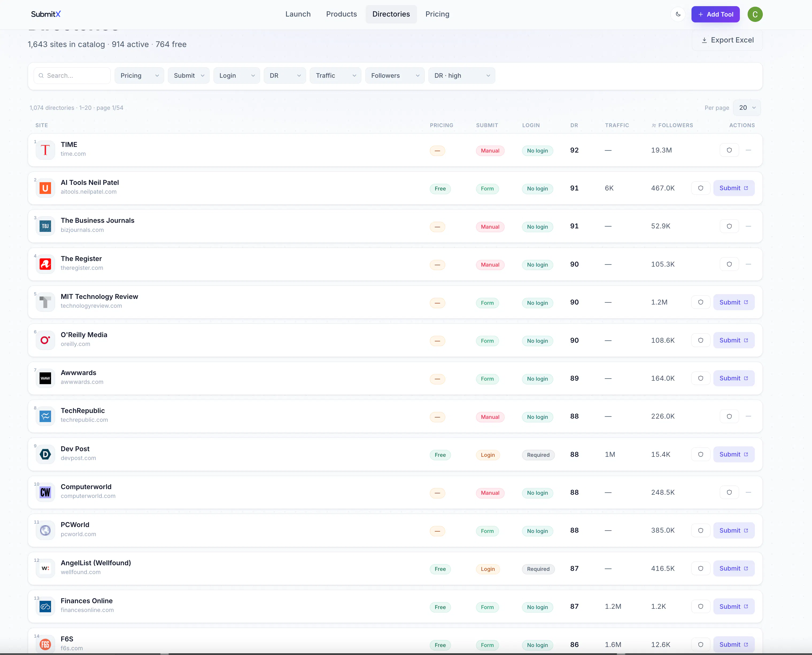
Task: Mark Finances Online with circle button
Action: click(x=701, y=606)
